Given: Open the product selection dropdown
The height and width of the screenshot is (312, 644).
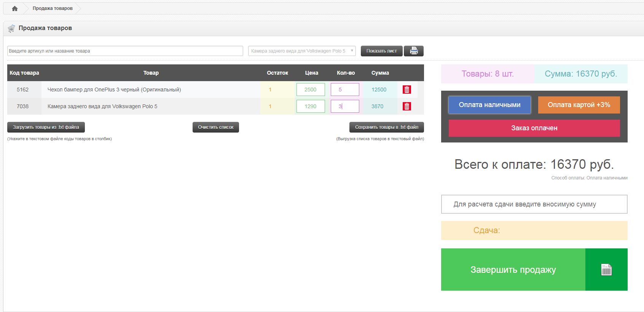Looking at the screenshot, I should (301, 51).
